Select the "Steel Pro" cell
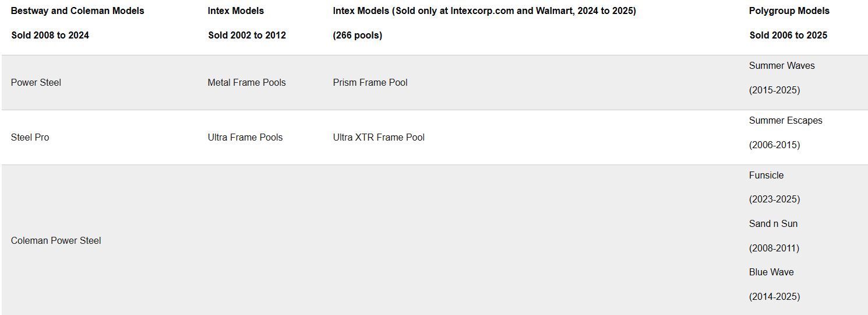Screen dimensions: 868x315 pyautogui.click(x=30, y=137)
